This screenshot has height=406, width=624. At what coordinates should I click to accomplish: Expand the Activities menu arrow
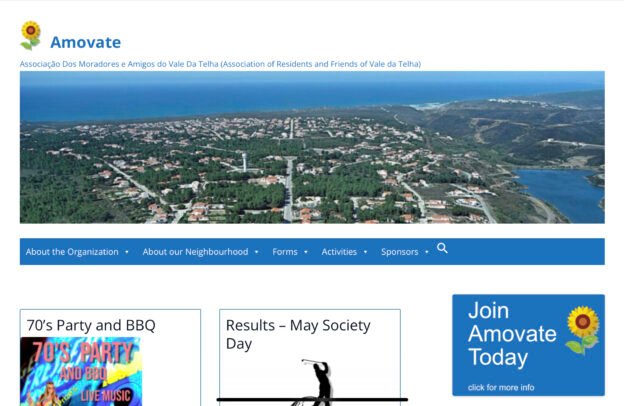[x=365, y=252]
